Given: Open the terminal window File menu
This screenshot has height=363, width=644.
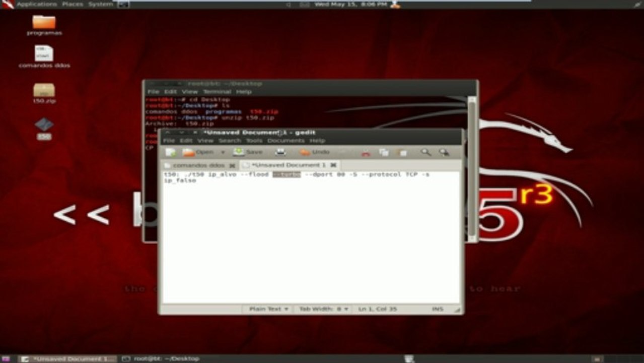Looking at the screenshot, I should point(153,92).
